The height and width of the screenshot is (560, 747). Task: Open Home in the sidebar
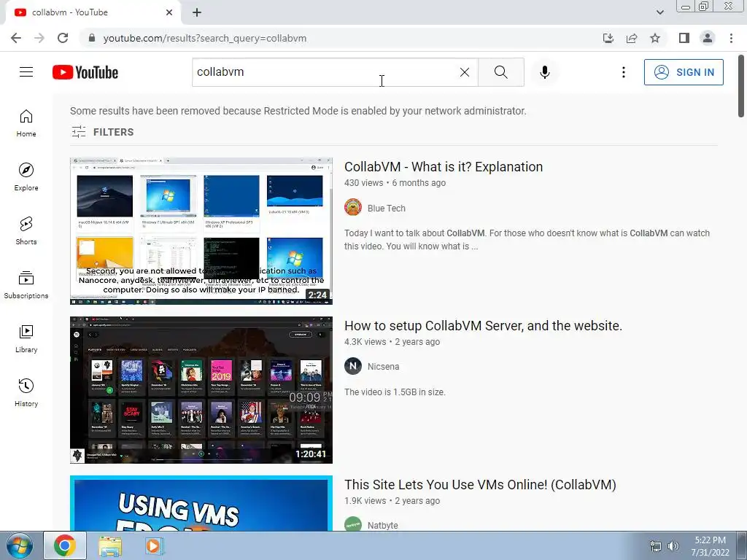[26, 122]
